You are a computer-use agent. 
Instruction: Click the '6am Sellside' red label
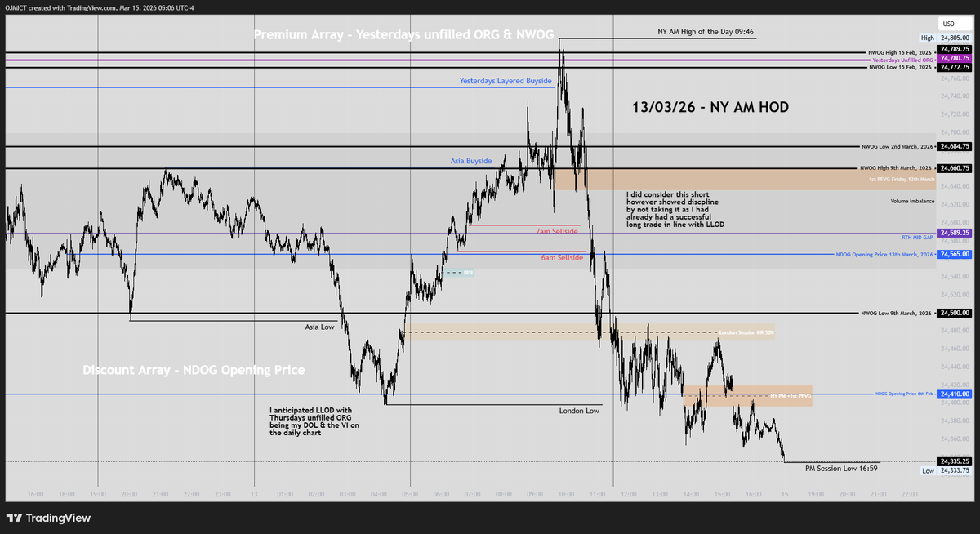pos(560,257)
